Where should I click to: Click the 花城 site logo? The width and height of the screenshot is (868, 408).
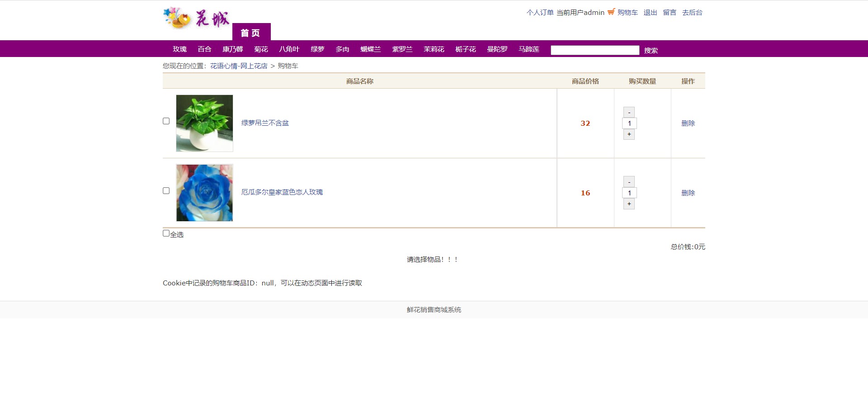pos(197,19)
